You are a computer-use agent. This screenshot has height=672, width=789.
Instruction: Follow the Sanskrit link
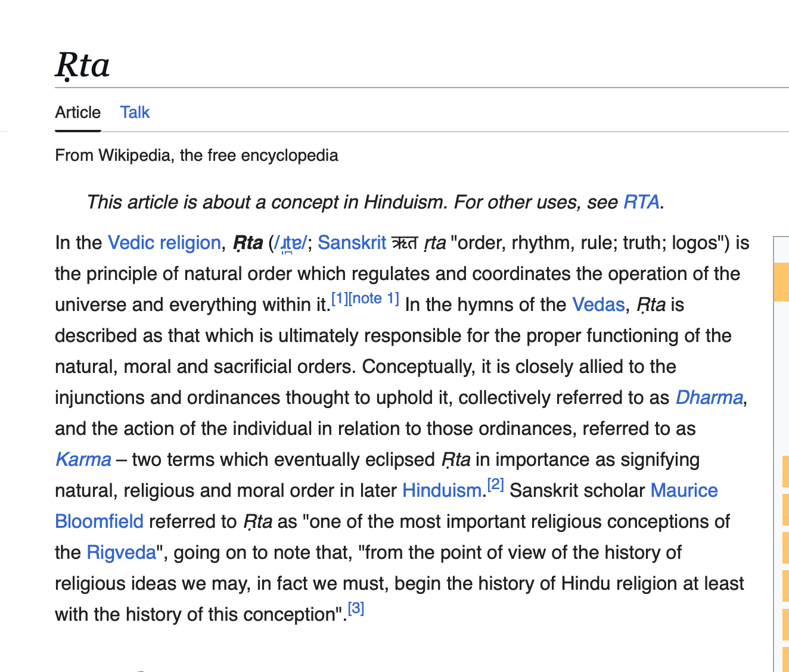[352, 242]
